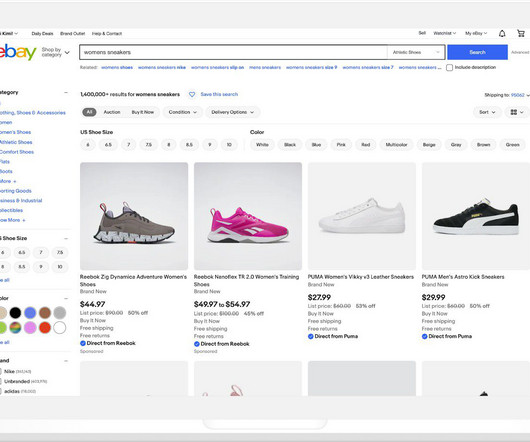This screenshot has width=530, height=442.
Task: Open related search womens sneakers slip on
Action: pos(217,68)
